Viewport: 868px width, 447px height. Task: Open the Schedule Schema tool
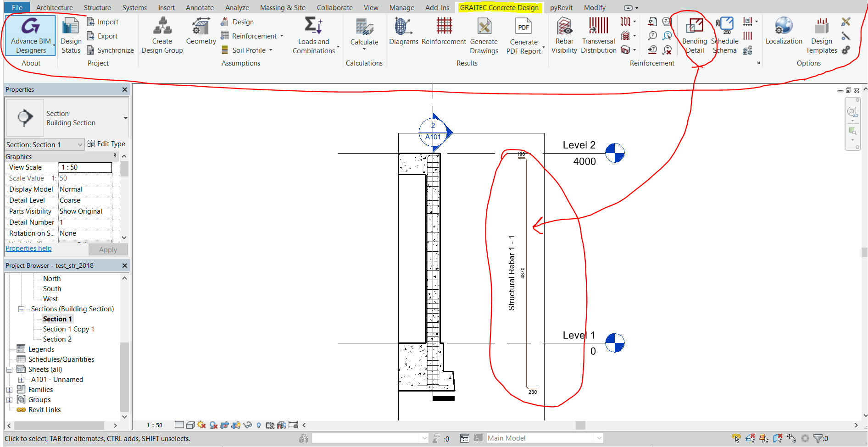click(x=725, y=27)
